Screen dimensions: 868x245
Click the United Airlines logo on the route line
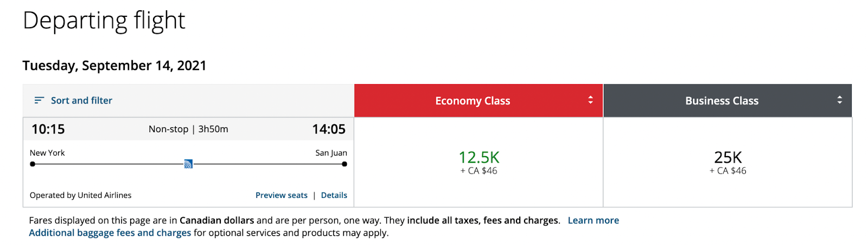pyautogui.click(x=188, y=164)
